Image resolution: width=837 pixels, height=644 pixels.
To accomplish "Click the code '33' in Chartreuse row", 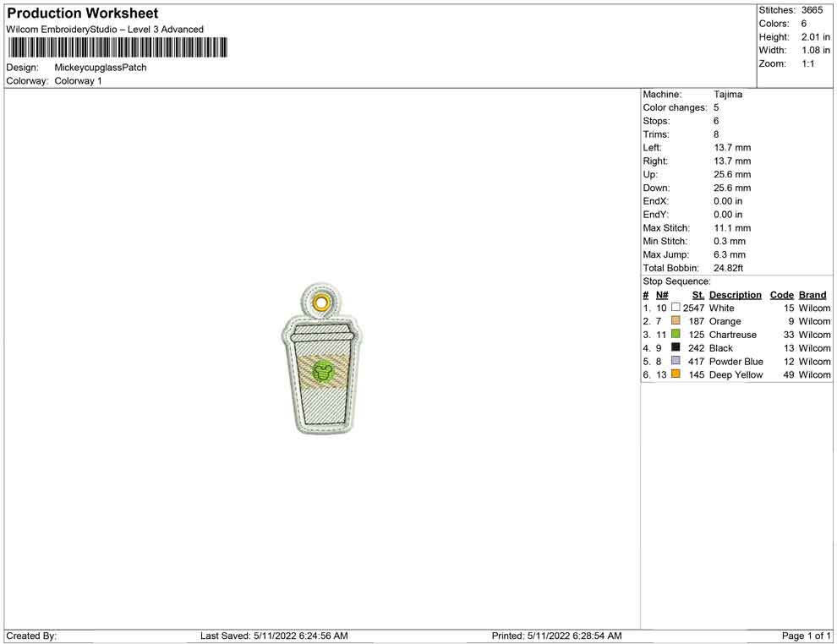I will click(x=789, y=335).
